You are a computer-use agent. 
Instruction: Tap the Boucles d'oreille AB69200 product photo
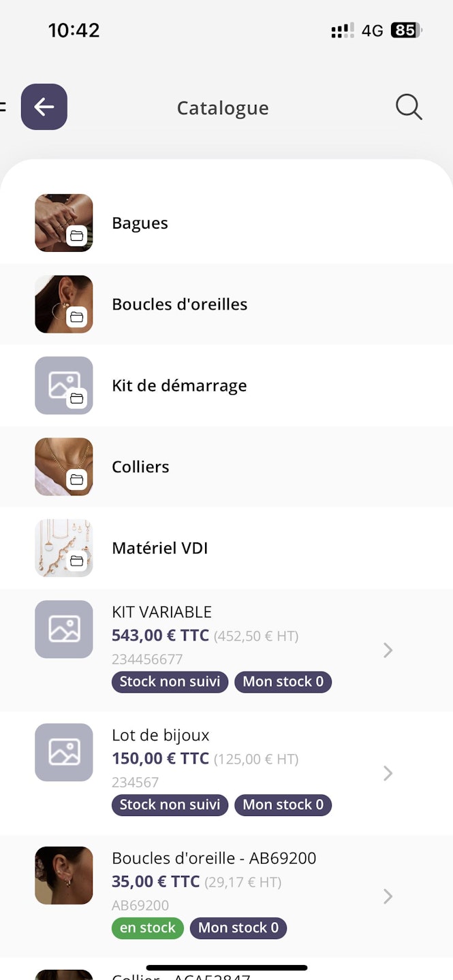pyautogui.click(x=64, y=875)
